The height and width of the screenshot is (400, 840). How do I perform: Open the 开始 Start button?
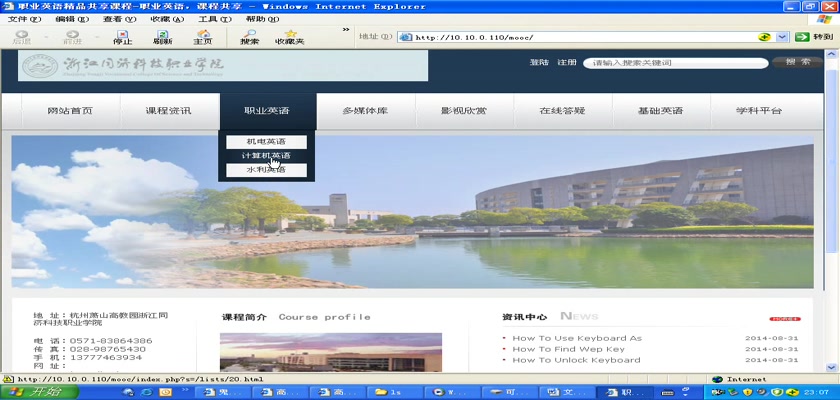(38, 392)
